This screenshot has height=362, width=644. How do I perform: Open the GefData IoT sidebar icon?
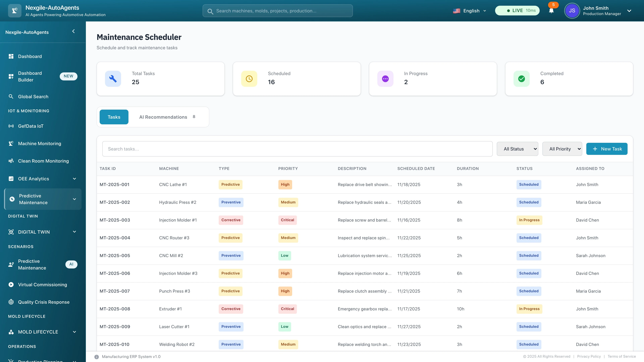click(x=11, y=126)
